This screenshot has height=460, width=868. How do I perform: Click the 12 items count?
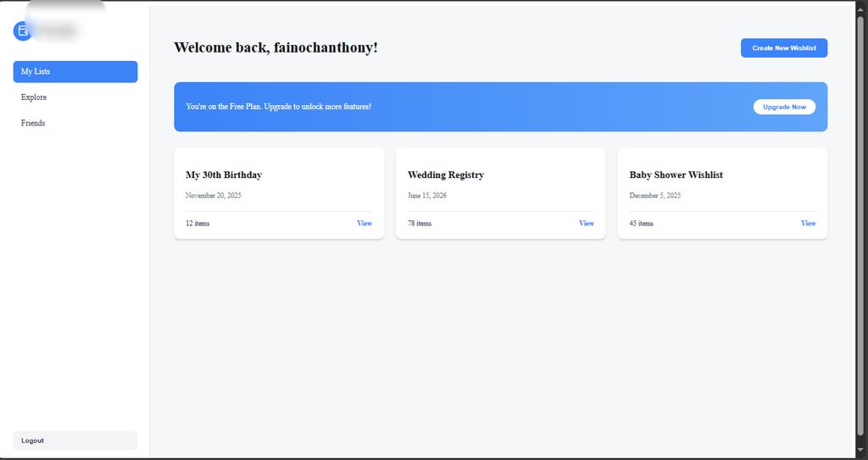[x=198, y=224]
